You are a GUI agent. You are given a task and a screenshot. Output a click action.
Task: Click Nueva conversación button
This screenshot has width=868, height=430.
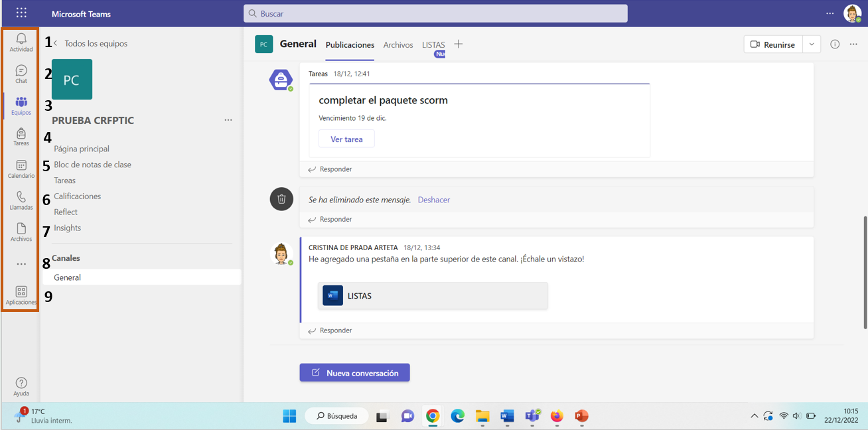[x=354, y=373]
